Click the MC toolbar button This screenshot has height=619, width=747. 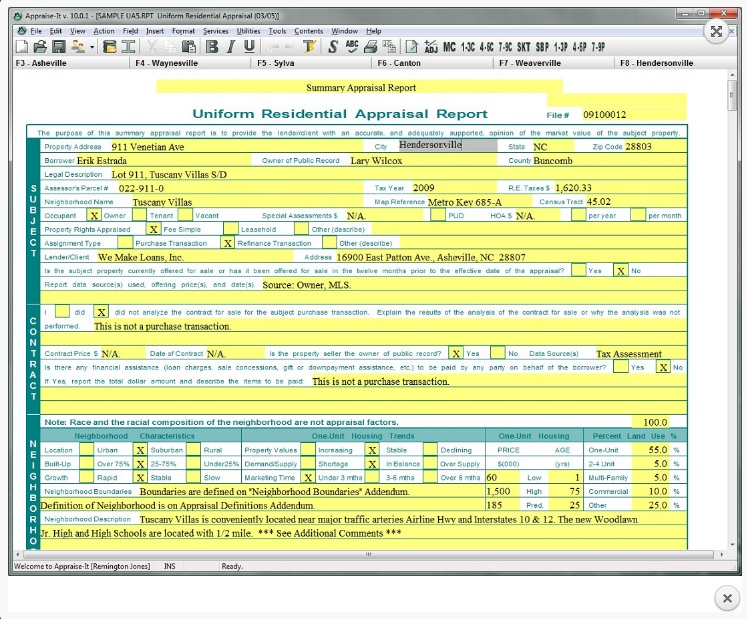(449, 47)
